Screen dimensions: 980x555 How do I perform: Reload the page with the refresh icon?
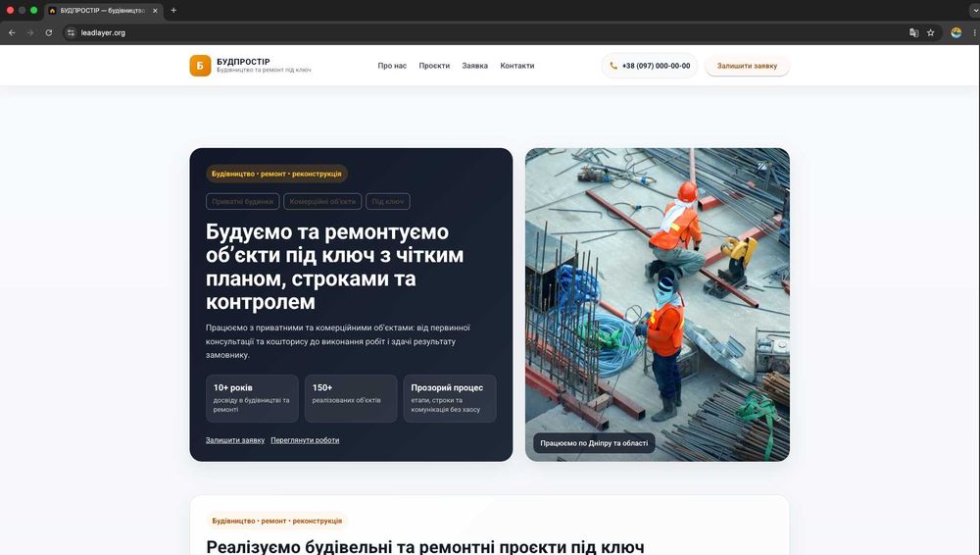pos(49,32)
